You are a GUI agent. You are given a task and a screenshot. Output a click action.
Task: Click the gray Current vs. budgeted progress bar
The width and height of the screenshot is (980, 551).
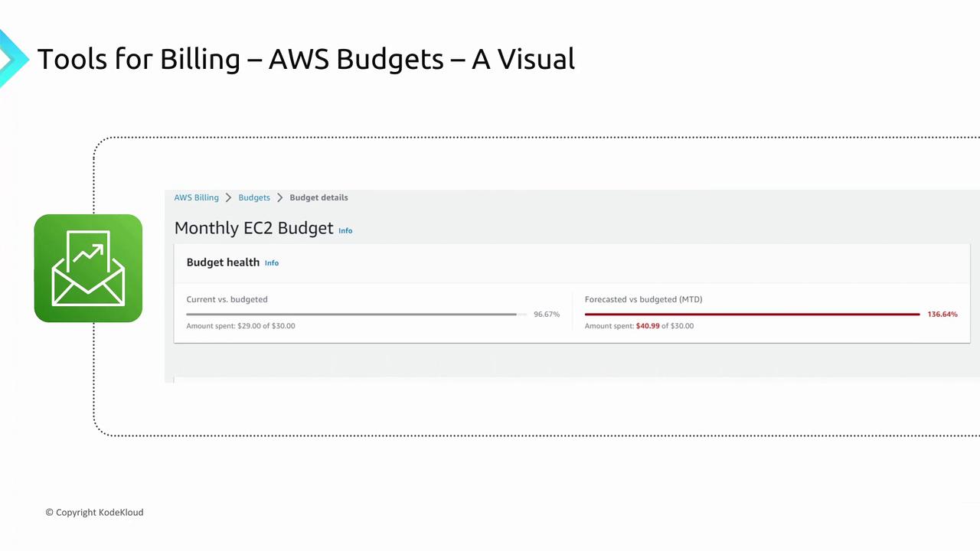(x=352, y=315)
